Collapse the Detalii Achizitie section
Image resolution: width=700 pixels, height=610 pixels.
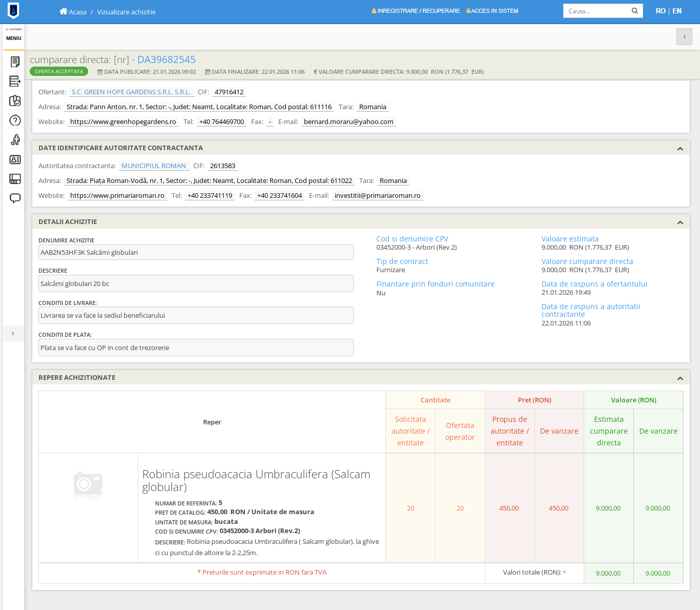pos(680,222)
